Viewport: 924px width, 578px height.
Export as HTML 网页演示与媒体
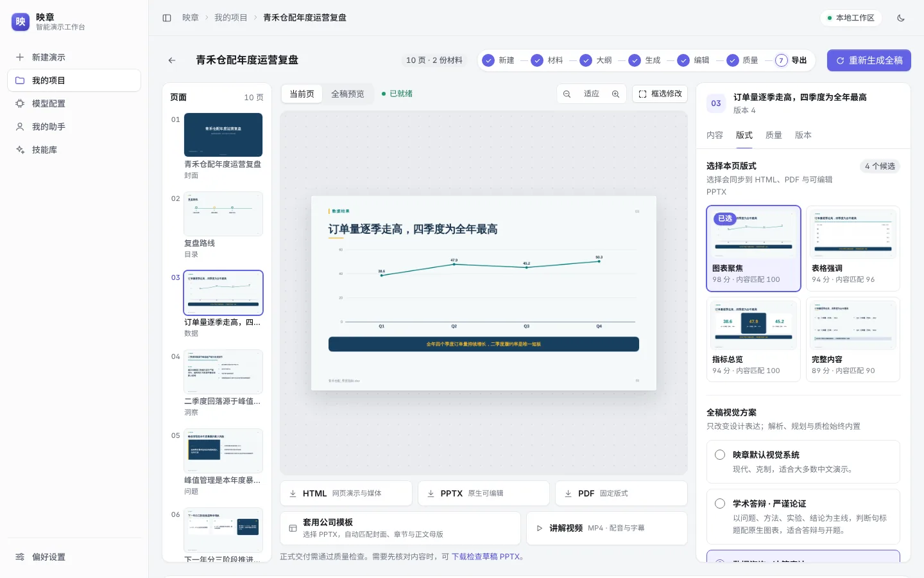[346, 493]
